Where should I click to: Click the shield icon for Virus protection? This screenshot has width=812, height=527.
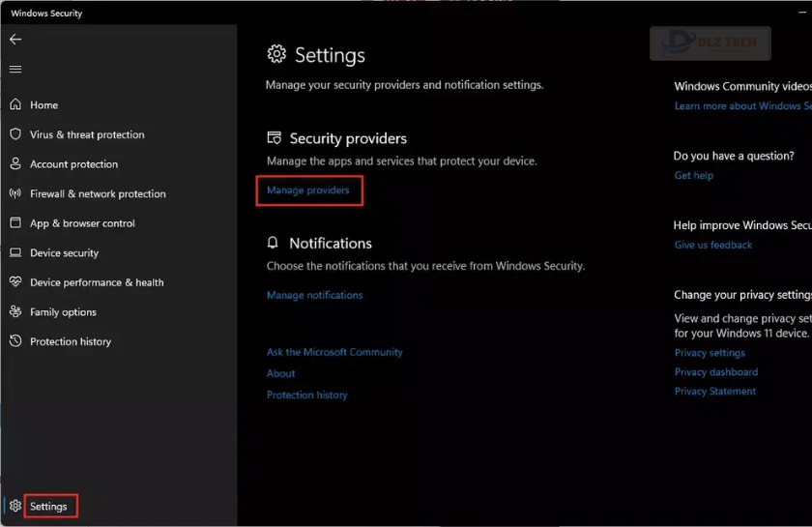pyautogui.click(x=15, y=134)
